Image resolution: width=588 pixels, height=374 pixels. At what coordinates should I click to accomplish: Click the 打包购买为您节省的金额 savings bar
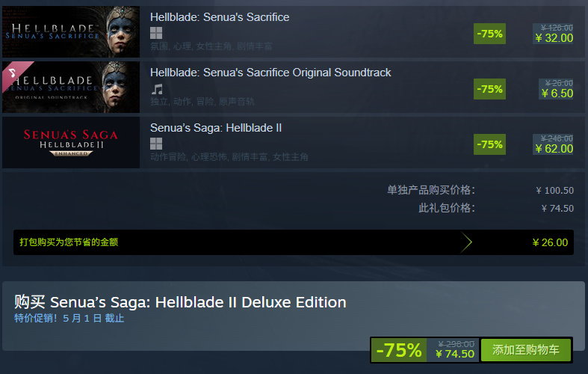239,242
